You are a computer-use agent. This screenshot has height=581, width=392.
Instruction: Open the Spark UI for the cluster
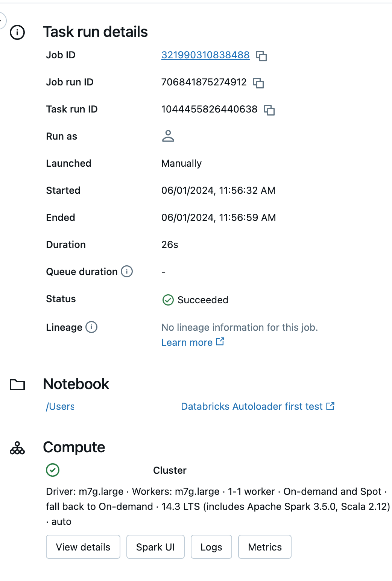(155, 547)
